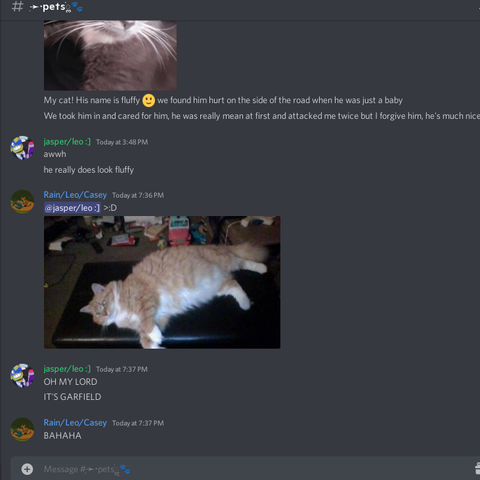This screenshot has width=480, height=480.
Task: Click the hash channel icon in header
Action: pyautogui.click(x=17, y=6)
